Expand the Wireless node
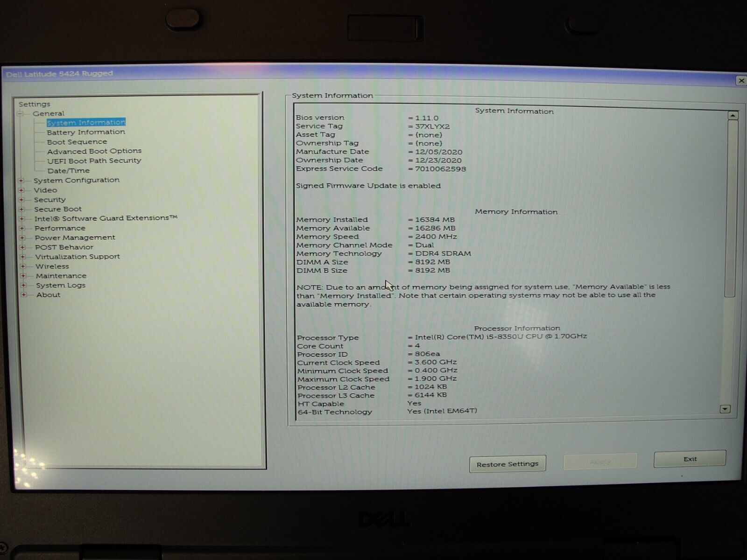The image size is (747, 560). [x=23, y=266]
